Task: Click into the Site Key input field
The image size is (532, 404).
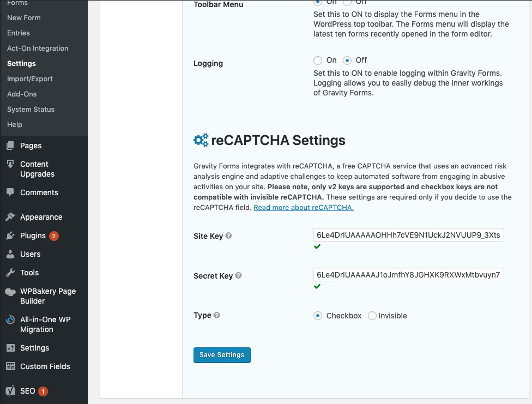Action: [408, 235]
